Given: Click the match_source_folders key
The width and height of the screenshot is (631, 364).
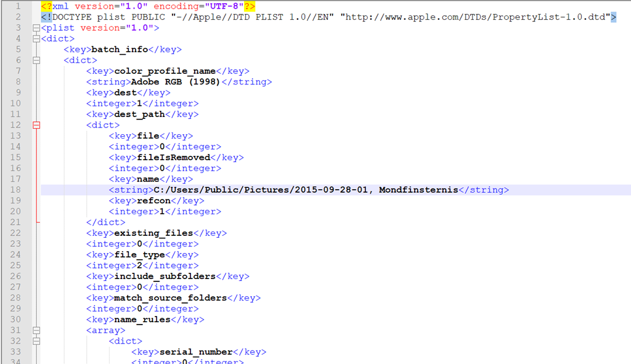Looking at the screenshot, I should [170, 298].
